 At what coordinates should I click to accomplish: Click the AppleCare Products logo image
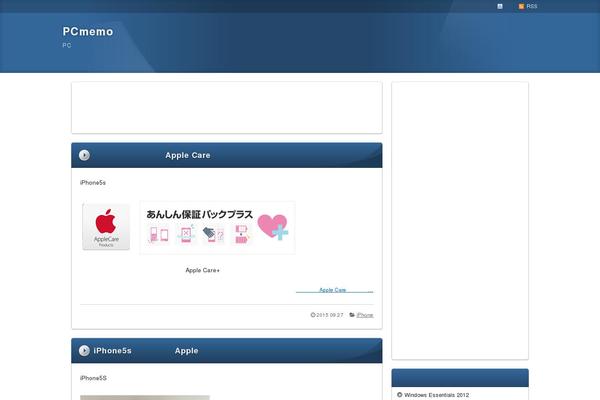click(x=106, y=227)
